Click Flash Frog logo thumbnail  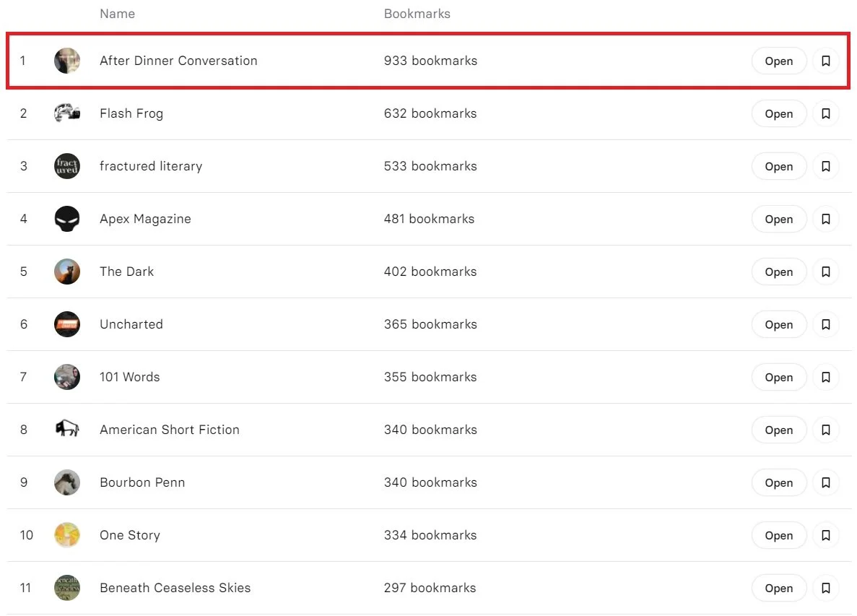(67, 113)
